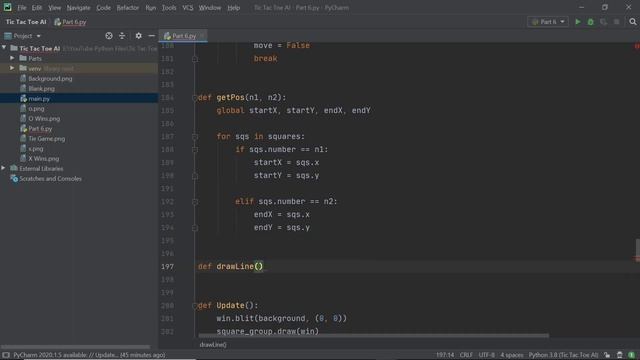
Task: Click 4 spaces indent setting
Action: (511, 355)
